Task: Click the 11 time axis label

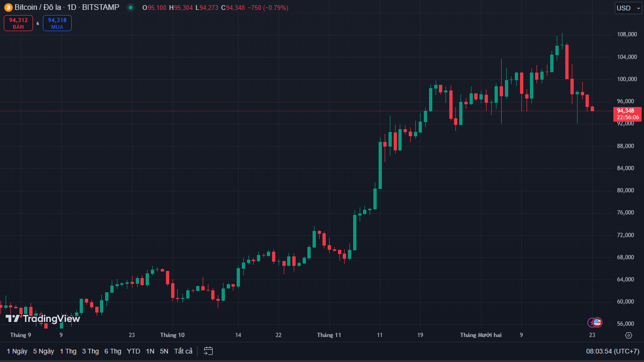Action: click(x=380, y=335)
